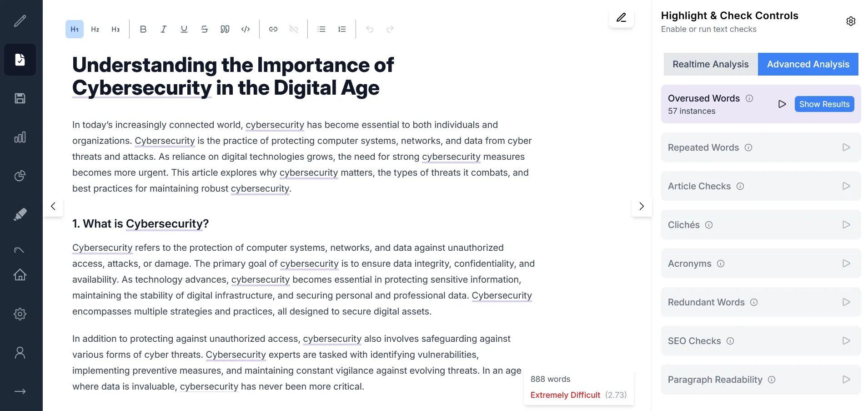The width and height of the screenshot is (868, 411).
Task: Select the Advanced Analysis tab
Action: [x=808, y=64]
